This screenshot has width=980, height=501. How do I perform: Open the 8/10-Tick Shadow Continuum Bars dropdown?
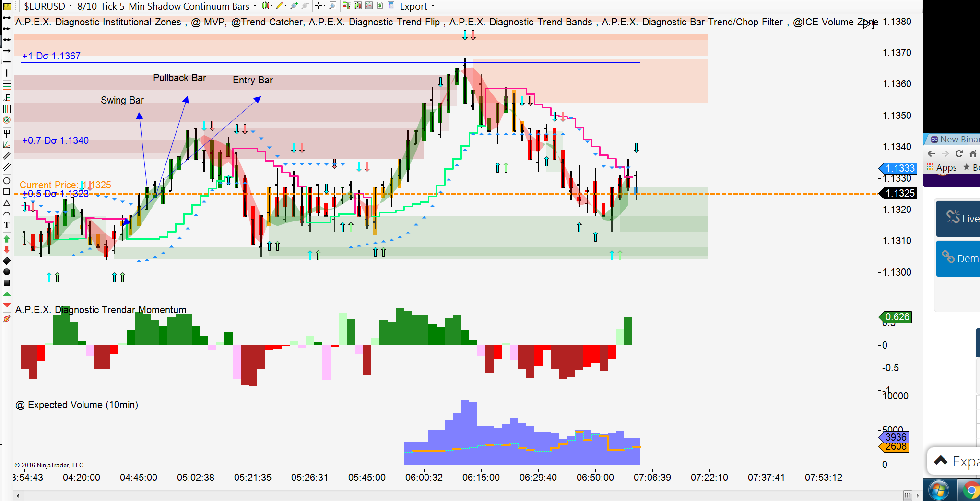pyautogui.click(x=167, y=6)
